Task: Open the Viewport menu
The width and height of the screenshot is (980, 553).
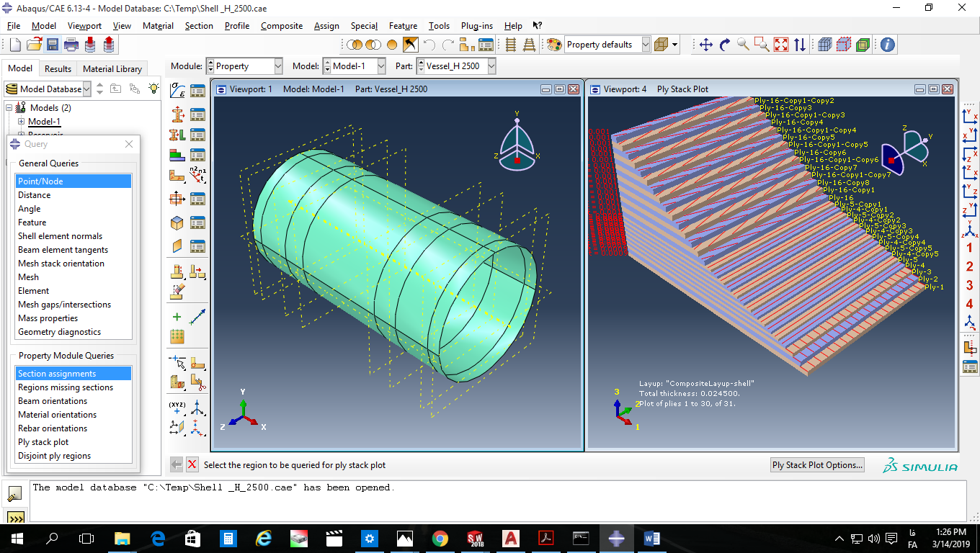Action: (x=84, y=25)
